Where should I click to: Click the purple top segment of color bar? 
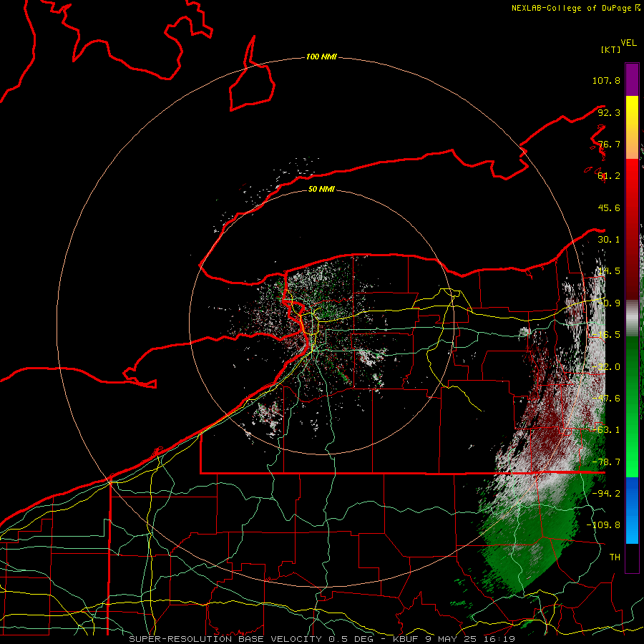click(632, 79)
